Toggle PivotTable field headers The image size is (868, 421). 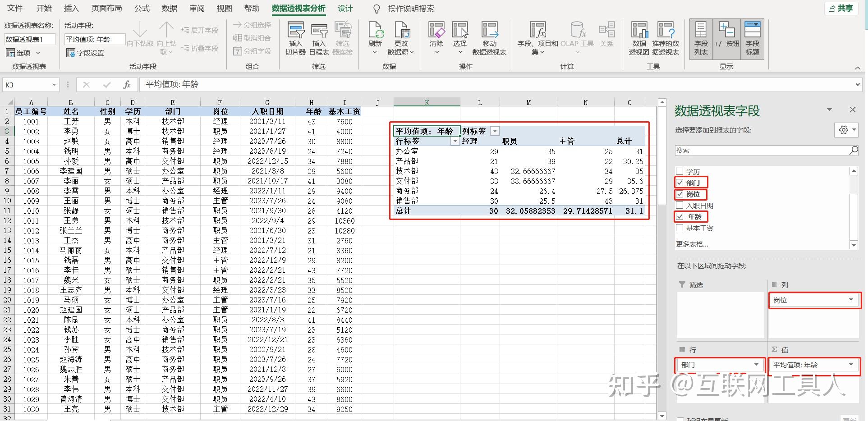tap(753, 38)
